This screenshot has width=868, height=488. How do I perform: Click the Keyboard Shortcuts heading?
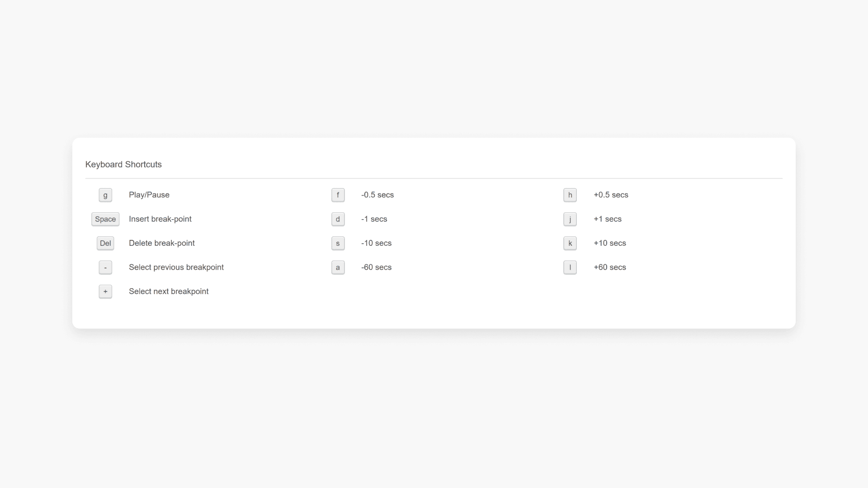[x=123, y=164]
